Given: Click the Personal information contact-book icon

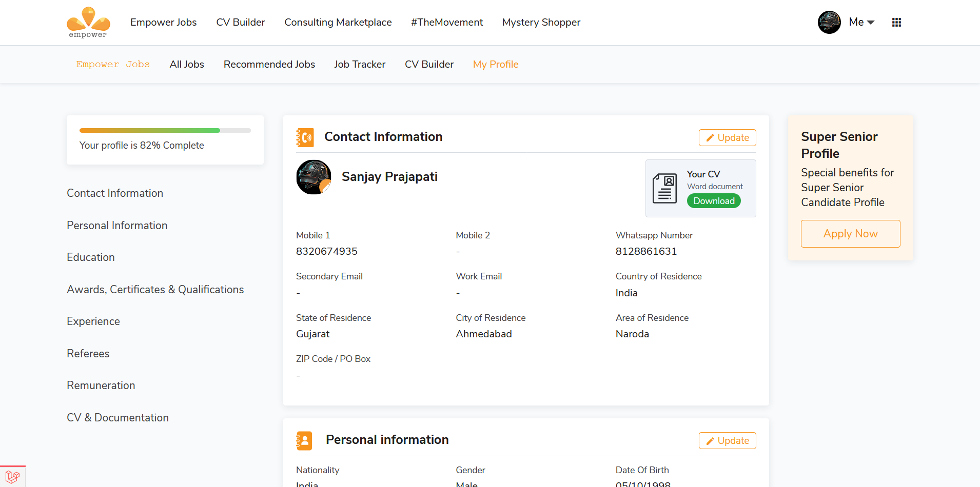Looking at the screenshot, I should [304, 440].
